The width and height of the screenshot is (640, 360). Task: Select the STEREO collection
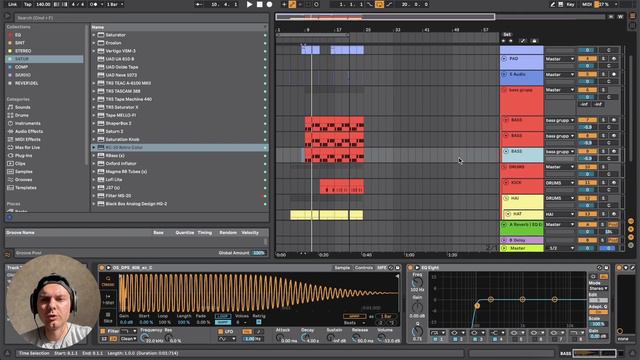[x=23, y=51]
